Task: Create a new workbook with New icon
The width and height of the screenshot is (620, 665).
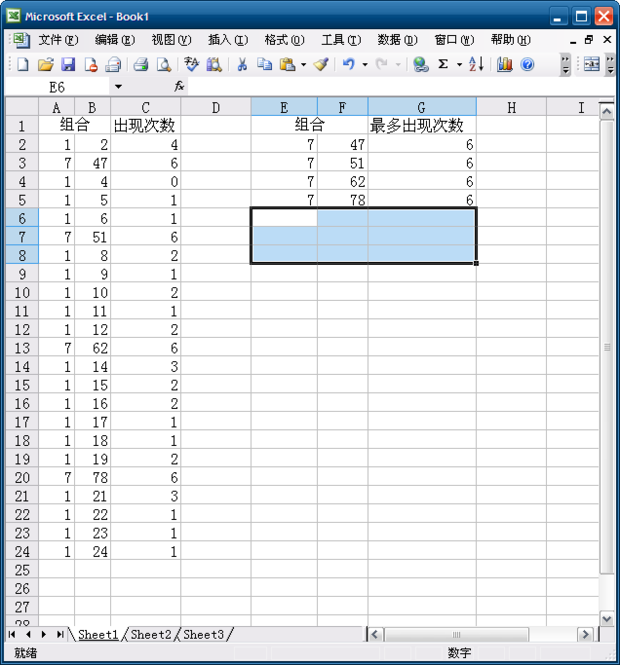Action: click(22, 64)
